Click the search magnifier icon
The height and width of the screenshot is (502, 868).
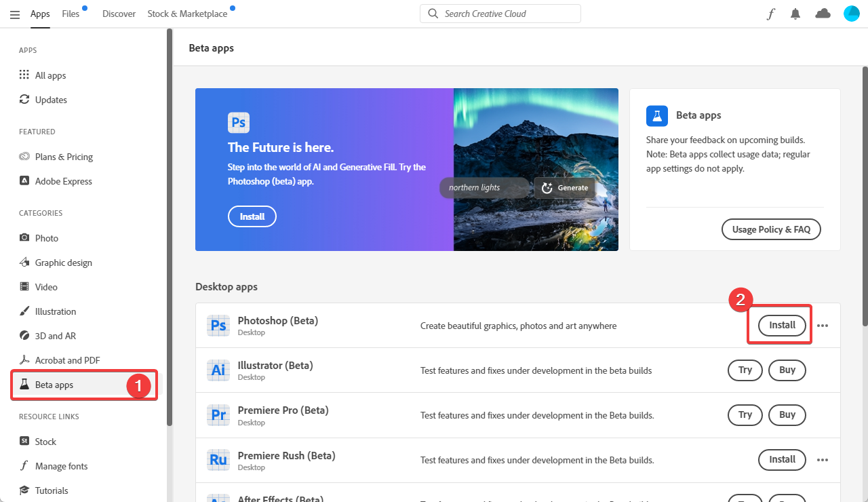click(433, 14)
